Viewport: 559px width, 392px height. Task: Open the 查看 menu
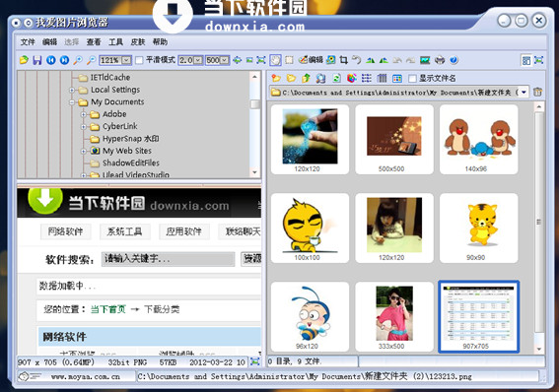click(94, 42)
